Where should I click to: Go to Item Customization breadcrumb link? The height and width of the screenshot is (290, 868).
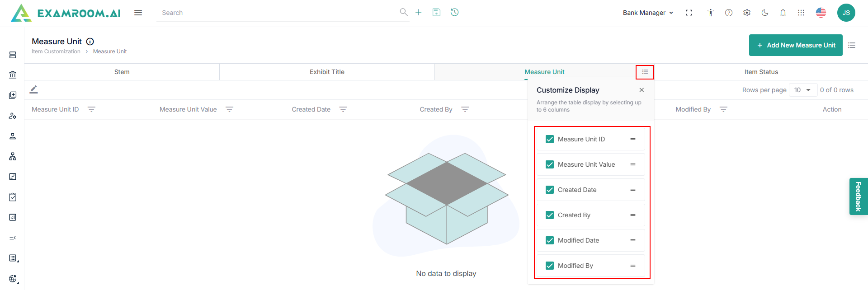click(x=56, y=51)
